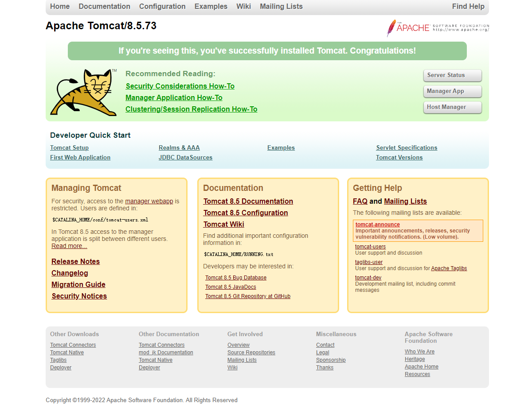Open Apache Home link in footer
Image resolution: width=532 pixels, height=407 pixels.
tap(422, 367)
